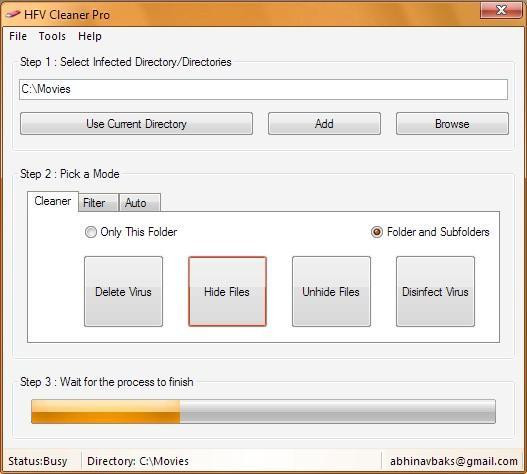The height and width of the screenshot is (474, 527).
Task: Click the Directory: C:\Movies status text
Action: 138,461
